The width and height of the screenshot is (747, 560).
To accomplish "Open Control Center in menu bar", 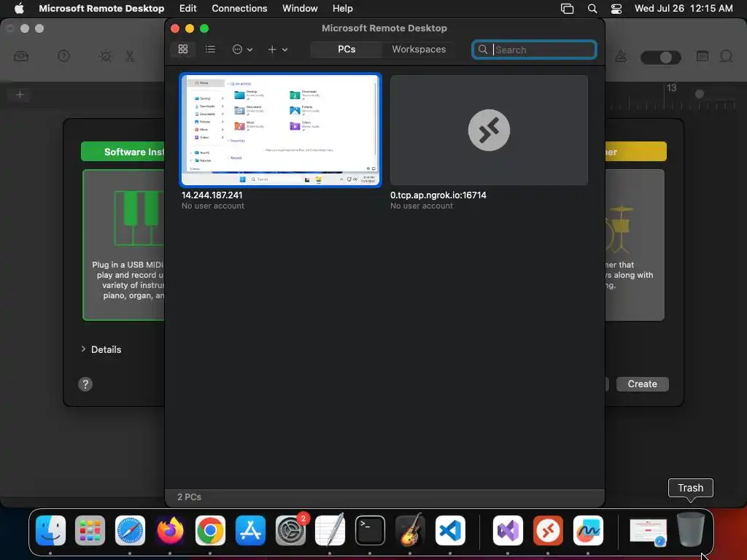I will pos(616,9).
